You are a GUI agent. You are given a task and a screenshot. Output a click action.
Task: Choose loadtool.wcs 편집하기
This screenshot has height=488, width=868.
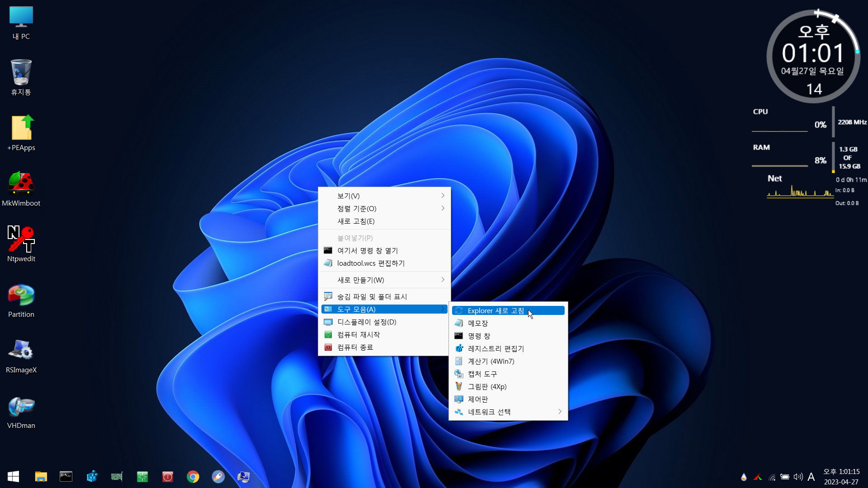[384, 263]
